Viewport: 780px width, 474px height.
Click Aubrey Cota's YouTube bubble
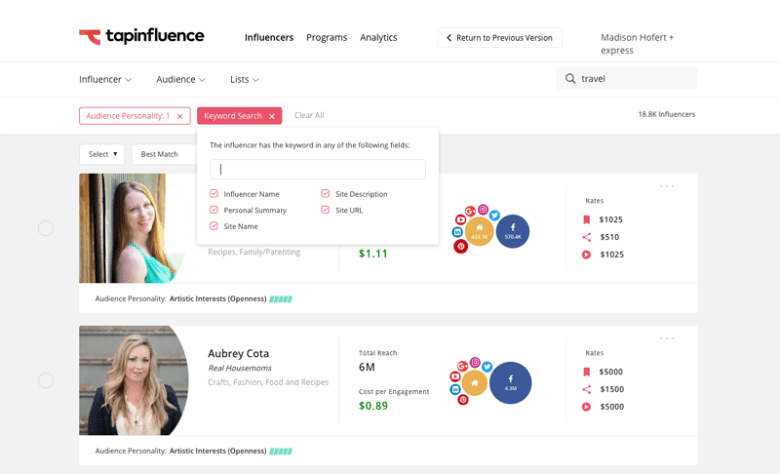click(455, 377)
